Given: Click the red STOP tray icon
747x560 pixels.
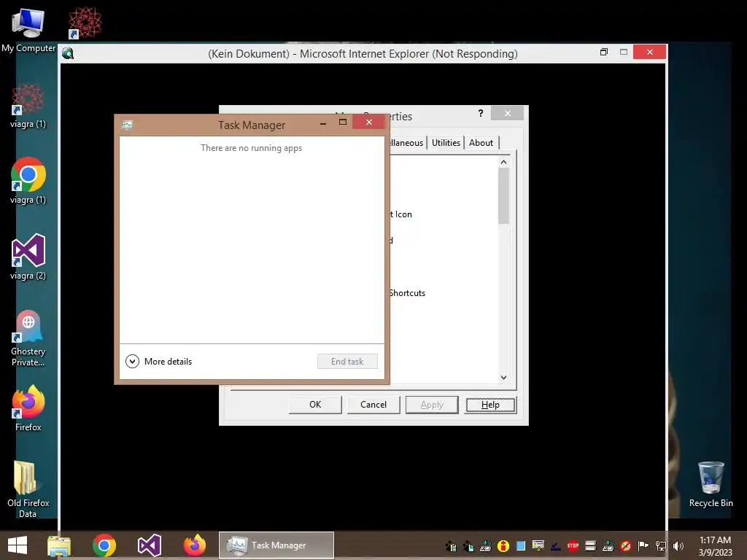Looking at the screenshot, I should coord(573,545).
